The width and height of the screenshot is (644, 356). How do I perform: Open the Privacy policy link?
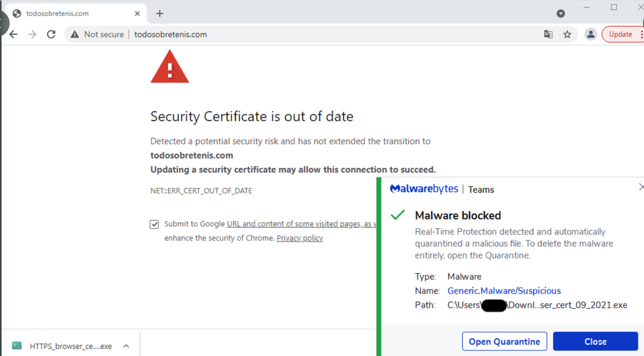pyautogui.click(x=299, y=238)
